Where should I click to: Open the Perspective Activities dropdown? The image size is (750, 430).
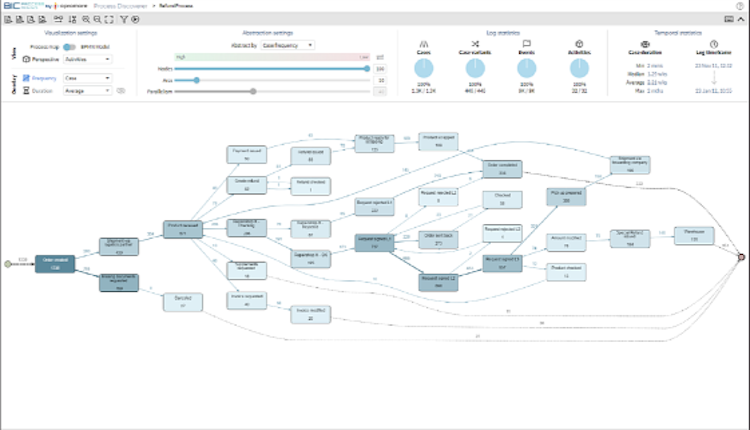88,59
